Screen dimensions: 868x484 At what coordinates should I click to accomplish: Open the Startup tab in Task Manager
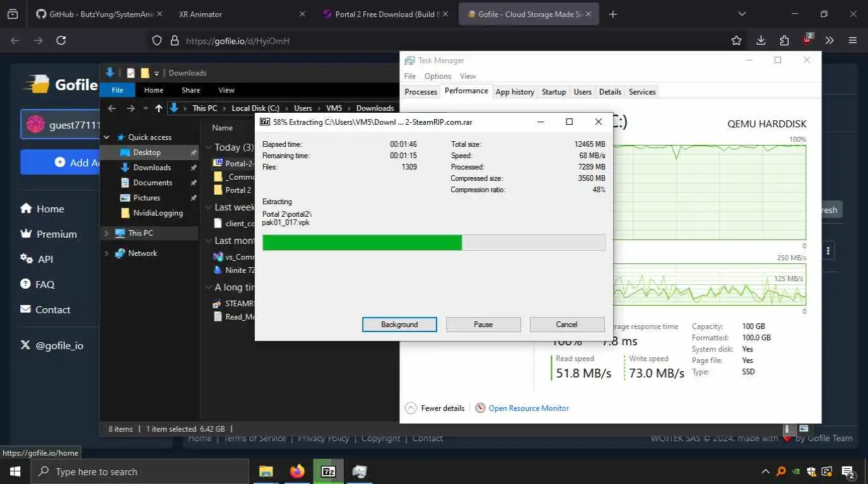(x=554, y=92)
